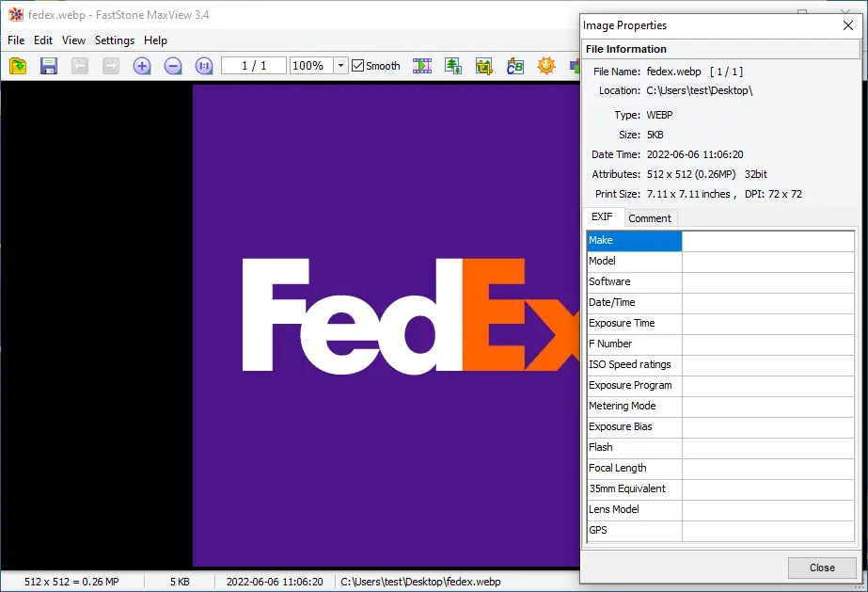The width and height of the screenshot is (868, 592).
Task: Click status bar 5 KB entry
Action: [180, 582]
